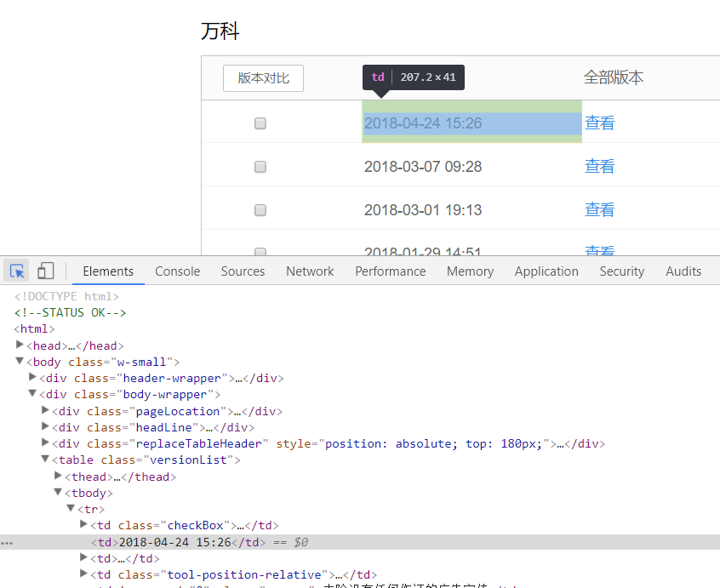Select the 2018-03-07 09:28 date cell
This screenshot has height=588, width=720.
point(423,167)
